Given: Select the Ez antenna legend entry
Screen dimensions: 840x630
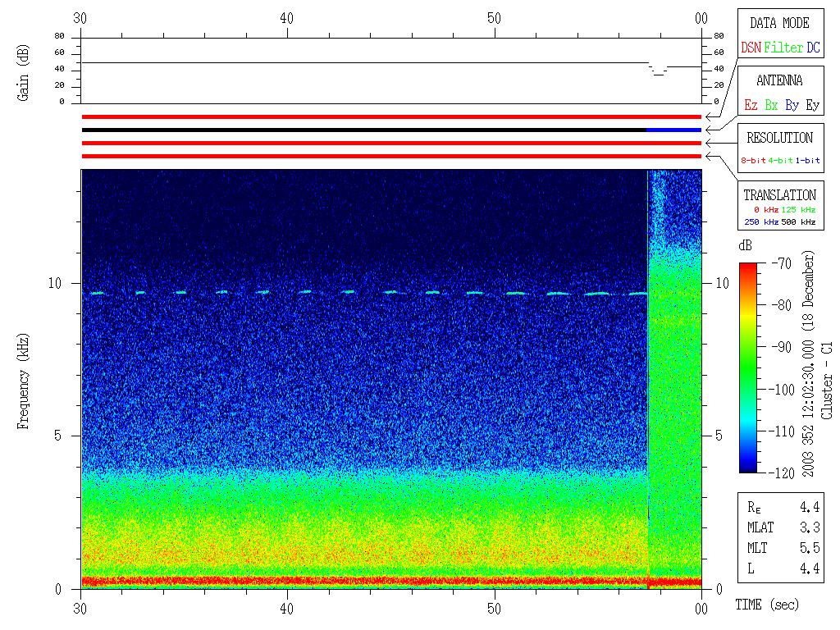Looking at the screenshot, I should [x=751, y=105].
